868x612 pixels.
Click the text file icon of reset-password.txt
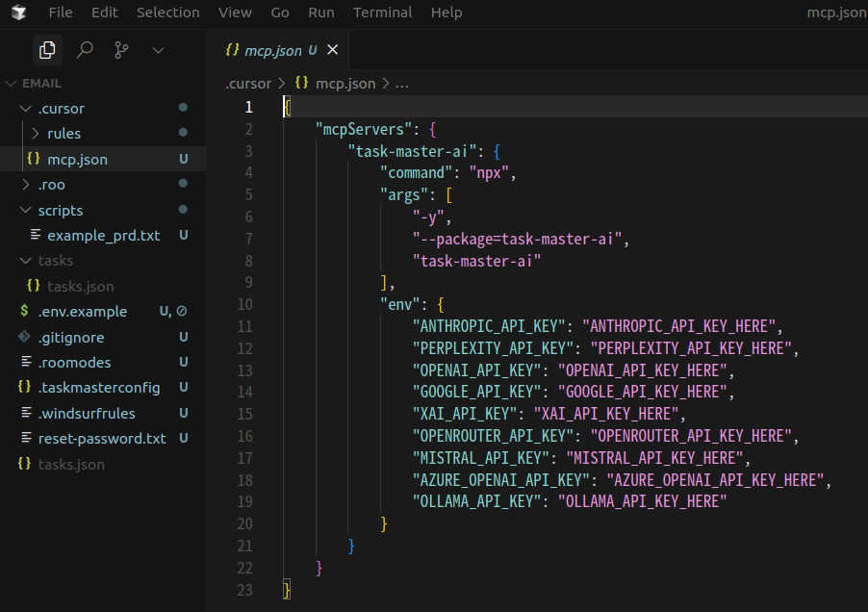(x=26, y=438)
